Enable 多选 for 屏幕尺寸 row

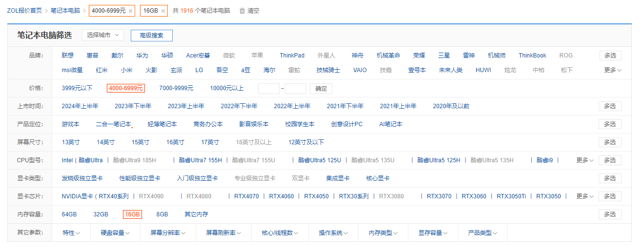pos(610,142)
